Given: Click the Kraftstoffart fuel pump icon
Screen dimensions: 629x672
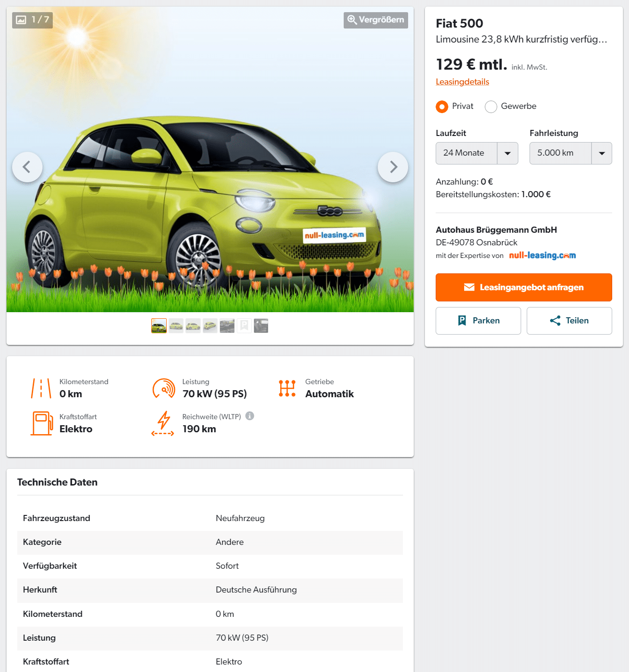Looking at the screenshot, I should coord(42,423).
